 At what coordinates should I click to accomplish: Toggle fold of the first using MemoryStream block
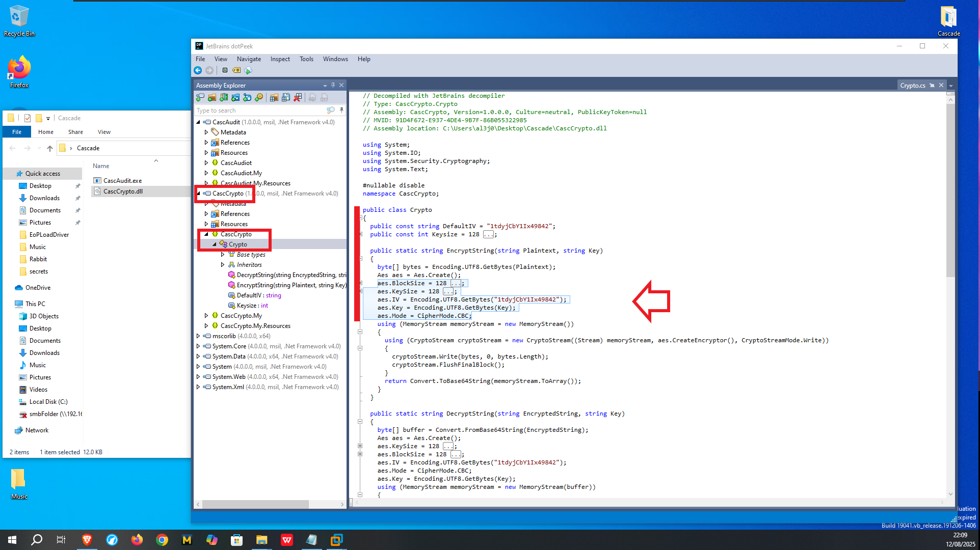click(360, 332)
